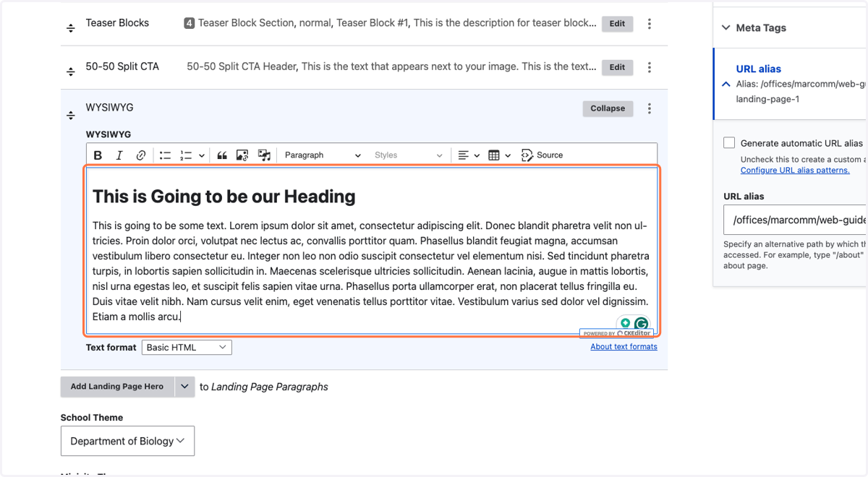This screenshot has width=868, height=477.
Task: Click the heading 'This is Going to be our Heading'
Action: click(x=224, y=197)
